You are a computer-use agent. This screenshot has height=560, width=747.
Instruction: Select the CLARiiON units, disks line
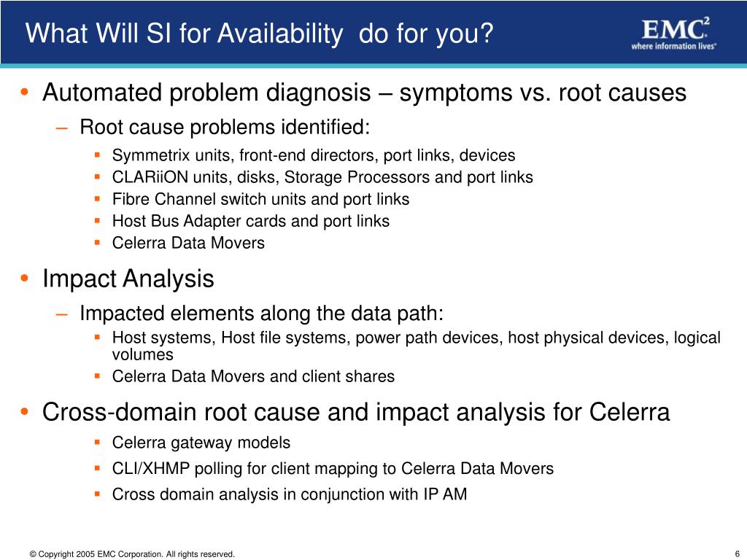[x=322, y=177]
